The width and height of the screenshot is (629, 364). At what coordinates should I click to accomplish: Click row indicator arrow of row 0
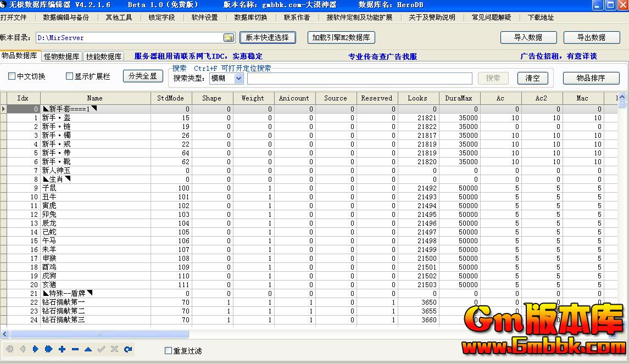click(4, 109)
